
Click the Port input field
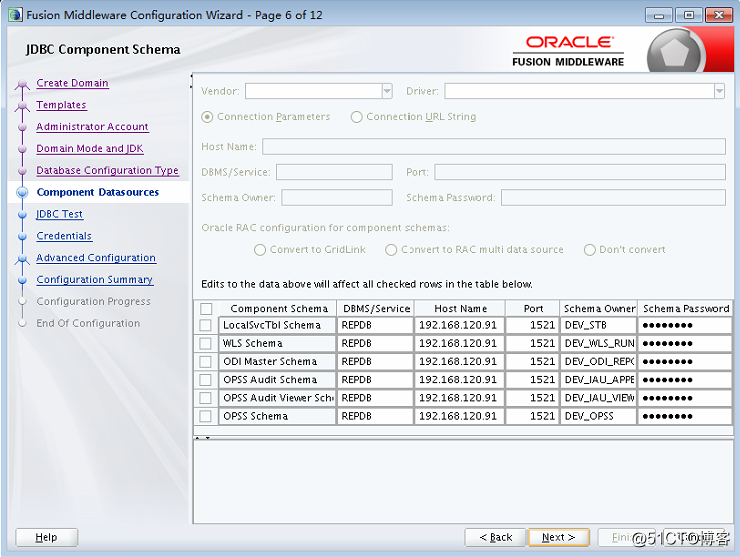(580, 172)
